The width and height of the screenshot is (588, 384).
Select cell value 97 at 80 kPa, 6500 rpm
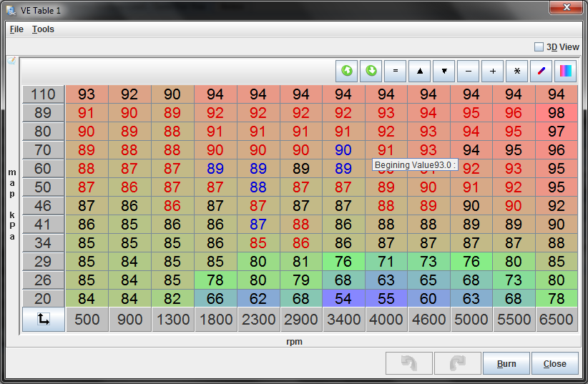coord(557,132)
